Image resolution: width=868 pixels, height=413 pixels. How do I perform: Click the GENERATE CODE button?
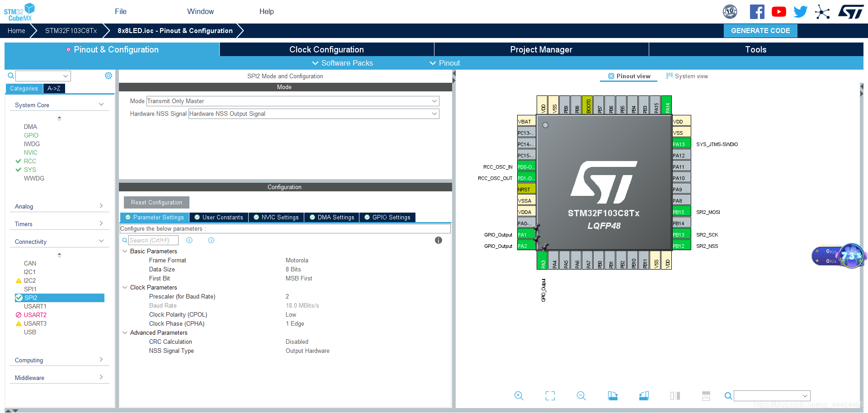[x=760, y=31]
